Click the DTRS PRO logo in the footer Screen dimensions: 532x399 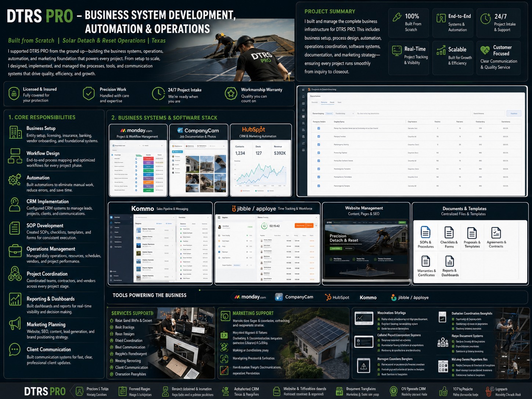click(x=45, y=391)
